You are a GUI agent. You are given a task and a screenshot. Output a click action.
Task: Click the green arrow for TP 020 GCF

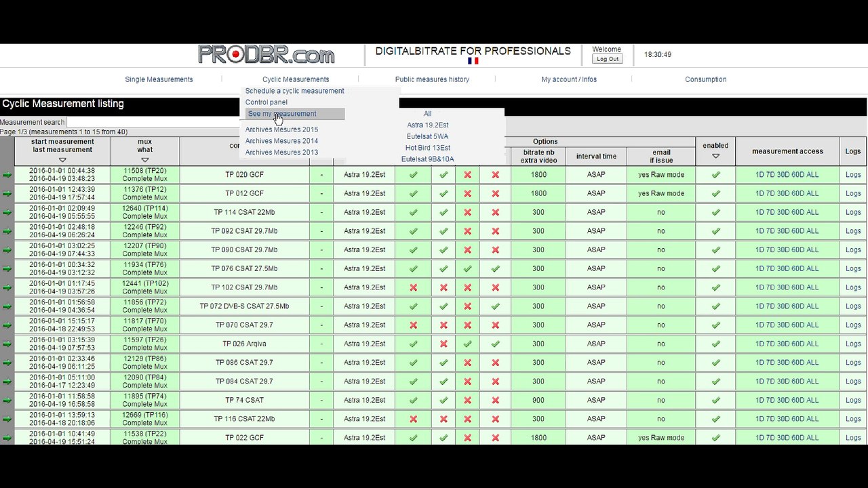tap(7, 175)
